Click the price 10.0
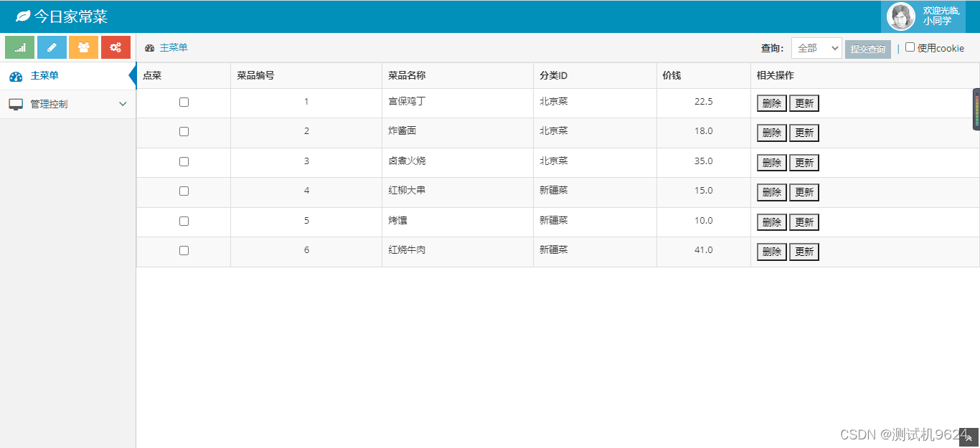 704,221
